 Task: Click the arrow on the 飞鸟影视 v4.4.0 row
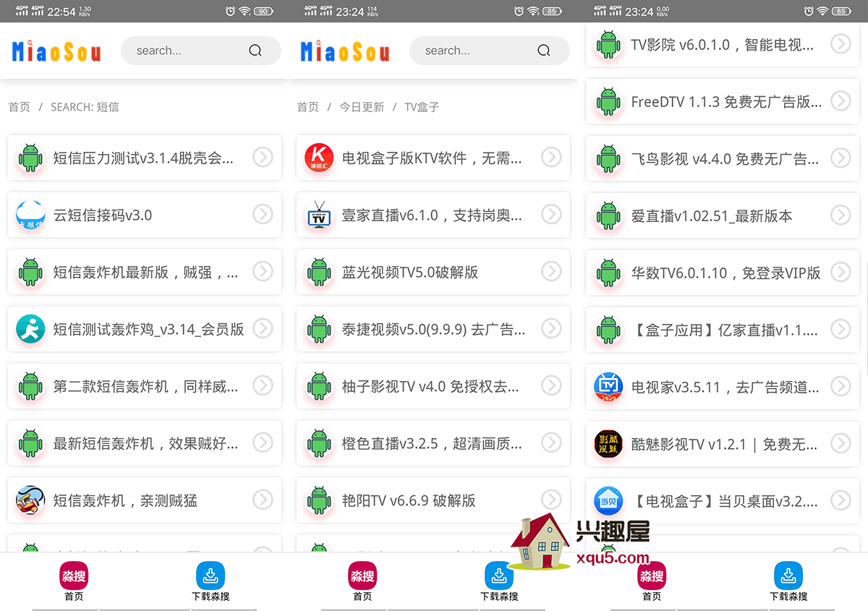(x=841, y=157)
